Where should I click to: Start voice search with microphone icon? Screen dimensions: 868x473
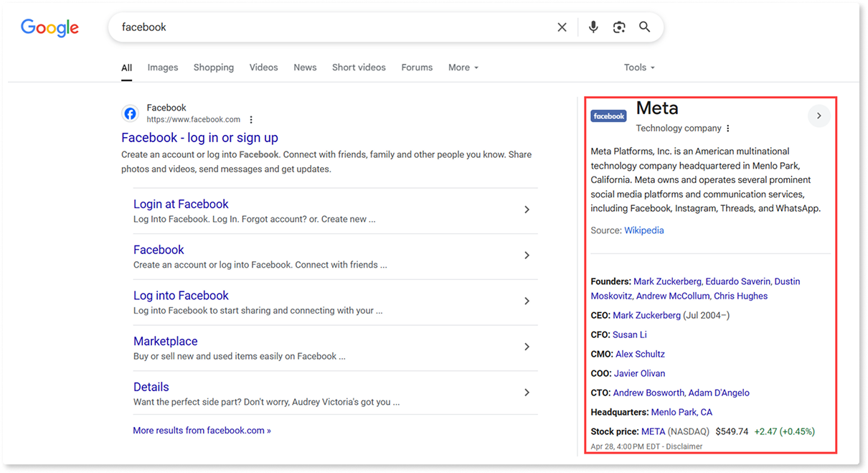coord(593,27)
